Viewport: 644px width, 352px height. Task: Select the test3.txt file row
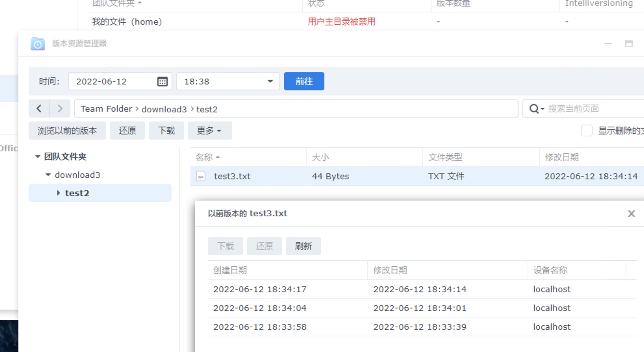[x=417, y=176]
